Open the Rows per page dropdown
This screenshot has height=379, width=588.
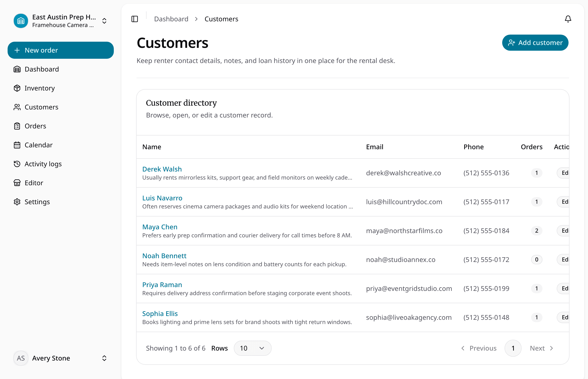(253, 348)
